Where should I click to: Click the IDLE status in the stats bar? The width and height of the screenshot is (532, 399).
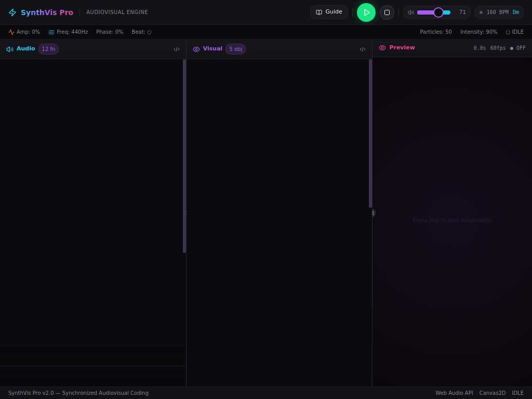515,32
